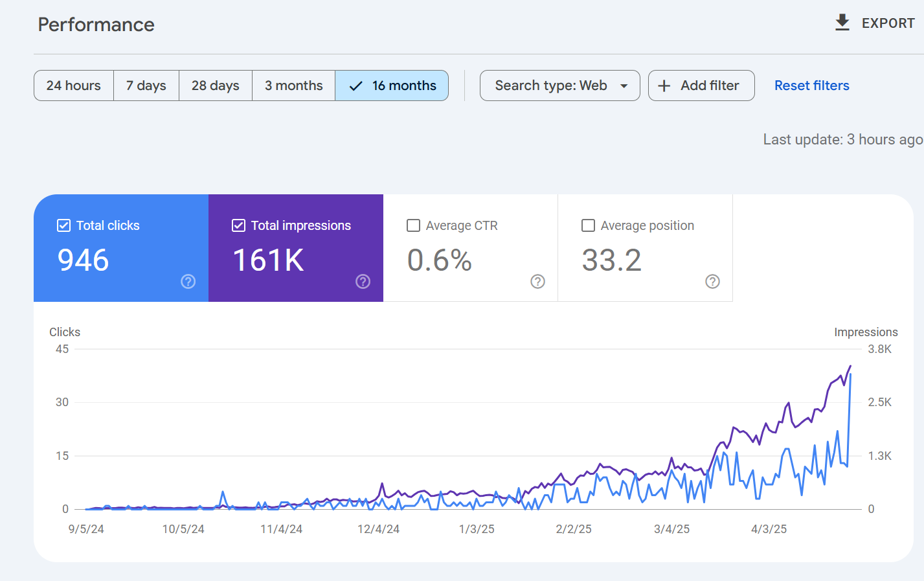Open help icon on Average CTR card
This screenshot has height=581, width=924.
pyautogui.click(x=537, y=281)
